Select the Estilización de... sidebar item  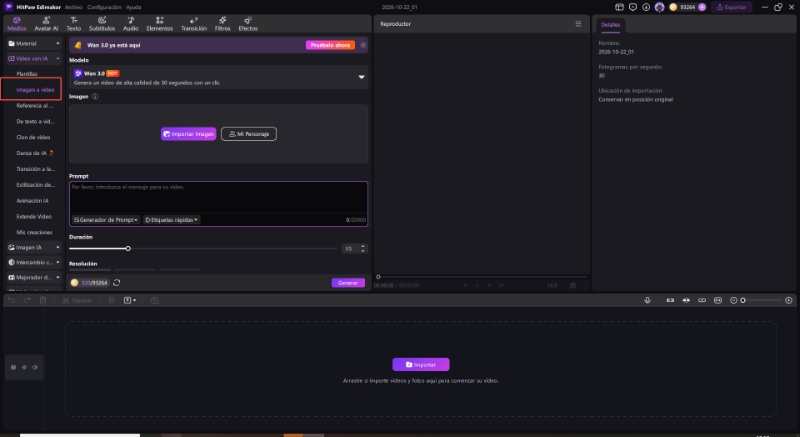pyautogui.click(x=35, y=185)
